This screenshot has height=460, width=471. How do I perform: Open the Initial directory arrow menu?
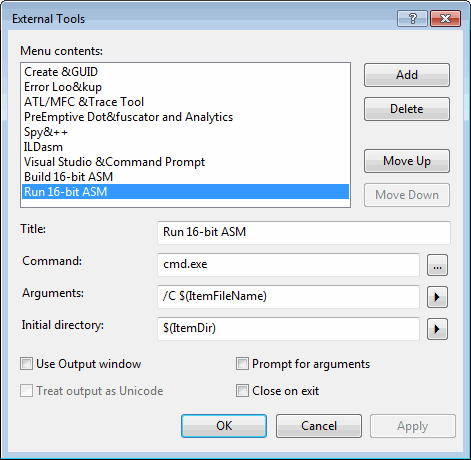tap(437, 329)
